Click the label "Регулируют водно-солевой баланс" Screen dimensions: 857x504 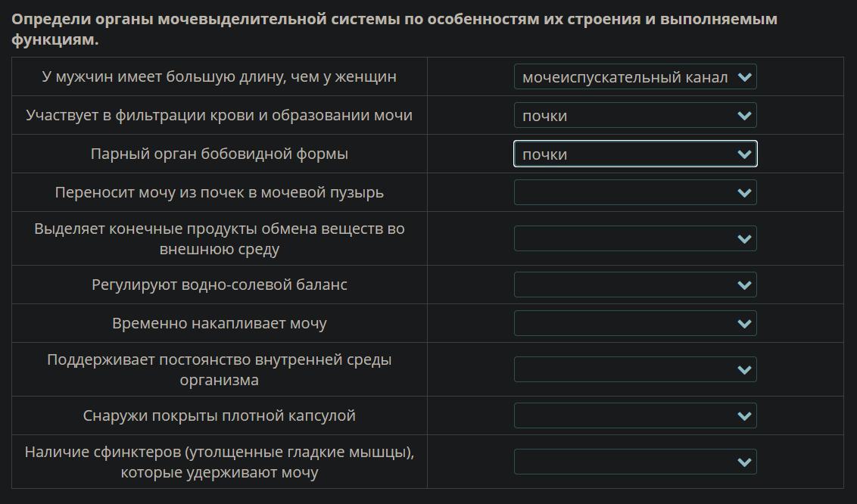click(x=219, y=285)
